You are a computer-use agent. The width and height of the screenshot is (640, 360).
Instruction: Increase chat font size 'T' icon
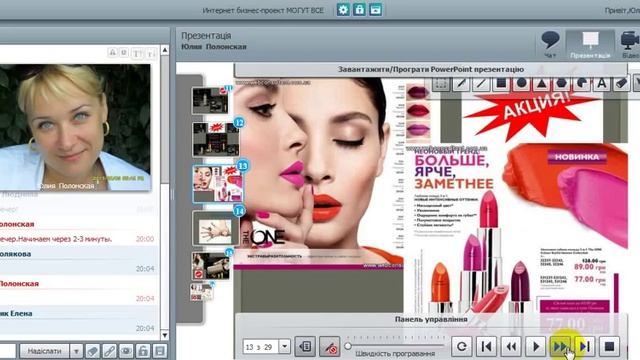click(137, 53)
